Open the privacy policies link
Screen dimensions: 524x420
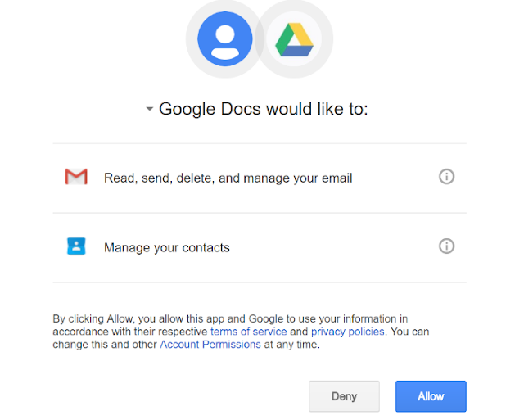(348, 332)
